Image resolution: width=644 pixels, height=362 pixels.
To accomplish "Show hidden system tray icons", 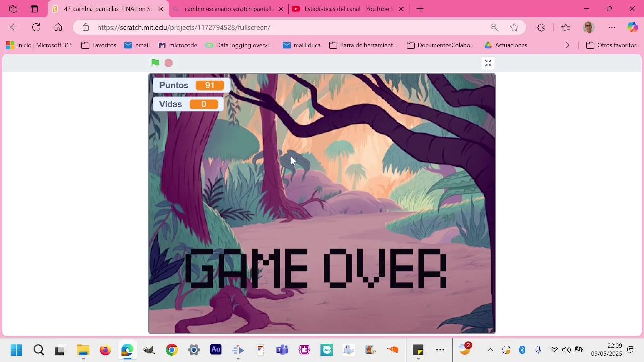I will (490, 350).
